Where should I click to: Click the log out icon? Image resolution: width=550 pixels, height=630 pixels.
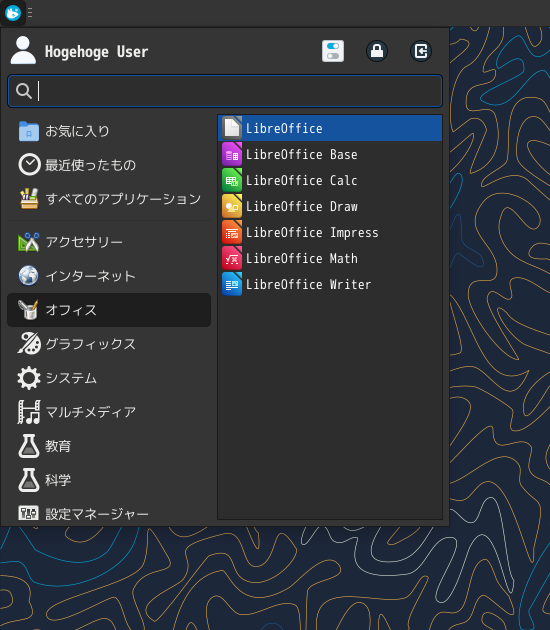[x=421, y=51]
